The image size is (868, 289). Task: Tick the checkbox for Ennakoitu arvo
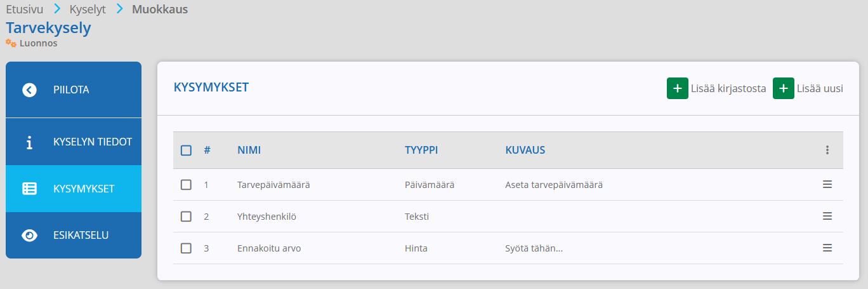186,248
